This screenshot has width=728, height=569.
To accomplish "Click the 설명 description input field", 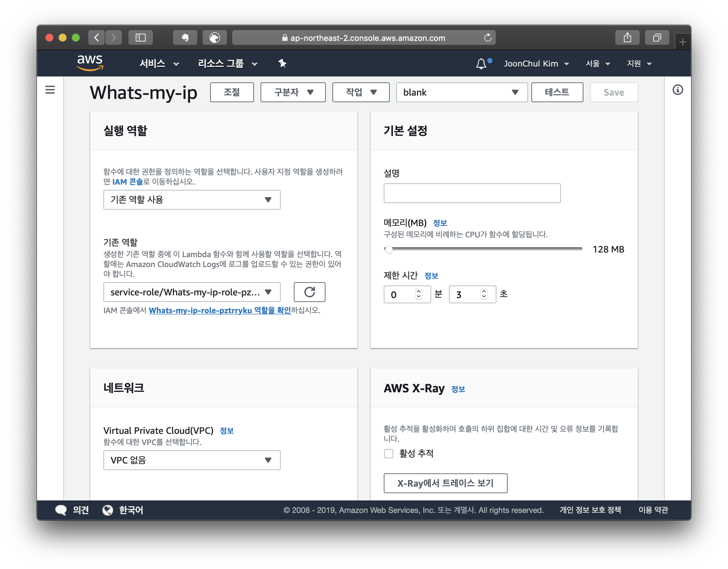I will [x=472, y=193].
